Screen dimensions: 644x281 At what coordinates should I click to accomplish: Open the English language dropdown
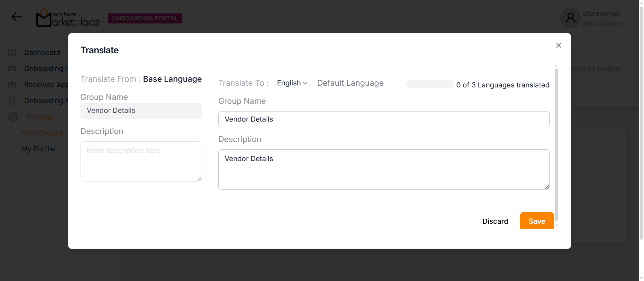tap(292, 83)
